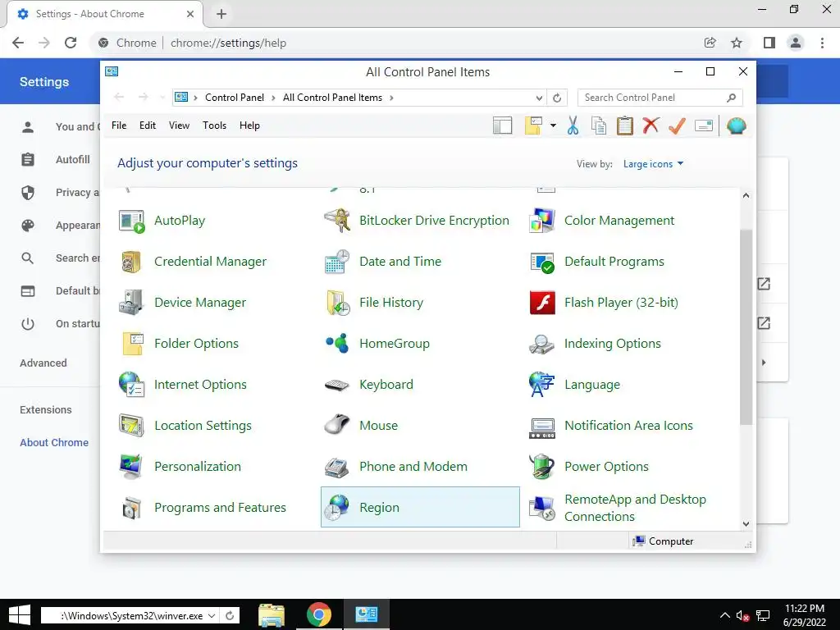Open the Keyboard icon

337,385
